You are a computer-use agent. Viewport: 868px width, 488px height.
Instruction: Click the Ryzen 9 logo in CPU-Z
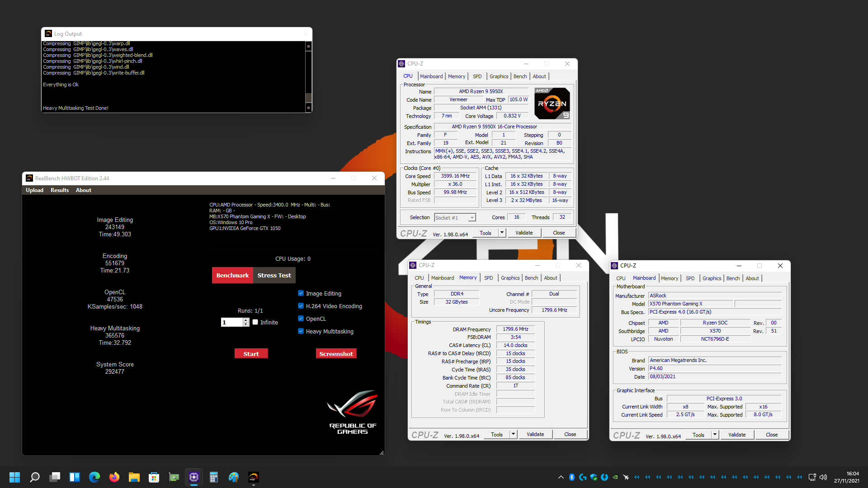coord(552,103)
